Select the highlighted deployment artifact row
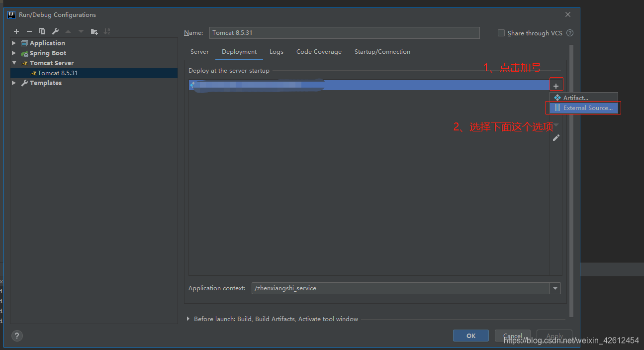The width and height of the screenshot is (644, 350). (369, 85)
